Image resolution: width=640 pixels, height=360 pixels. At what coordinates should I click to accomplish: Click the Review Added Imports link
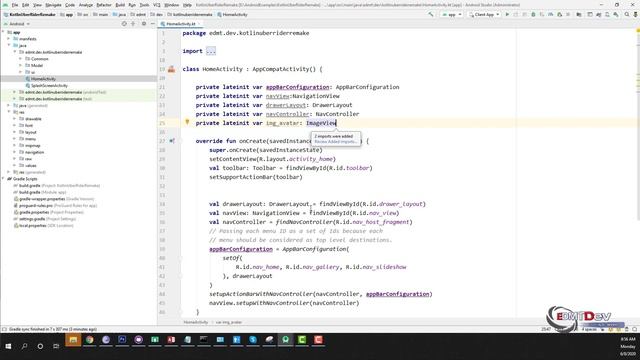click(335, 142)
